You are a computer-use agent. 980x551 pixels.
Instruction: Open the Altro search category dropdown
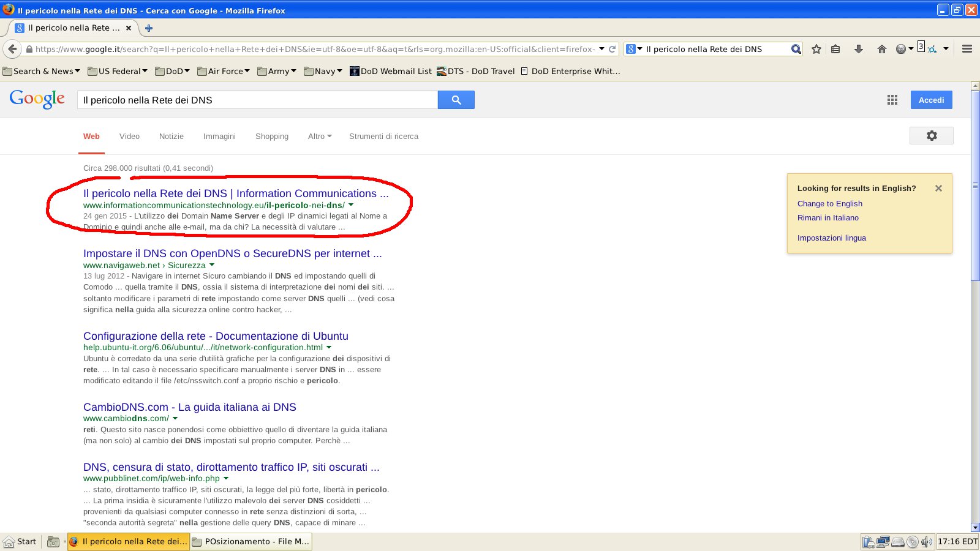320,136
